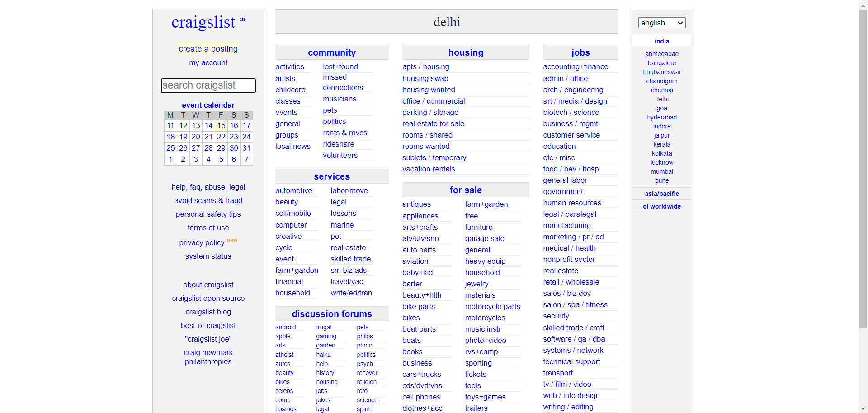
Task: Open medical / health jobs
Action: click(x=570, y=248)
